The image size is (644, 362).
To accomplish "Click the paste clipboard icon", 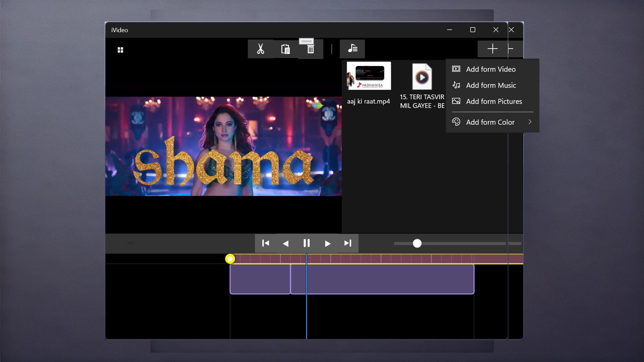I will 285,49.
